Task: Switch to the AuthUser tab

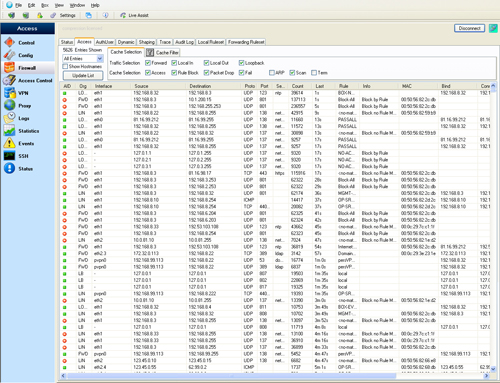Action: click(x=105, y=42)
